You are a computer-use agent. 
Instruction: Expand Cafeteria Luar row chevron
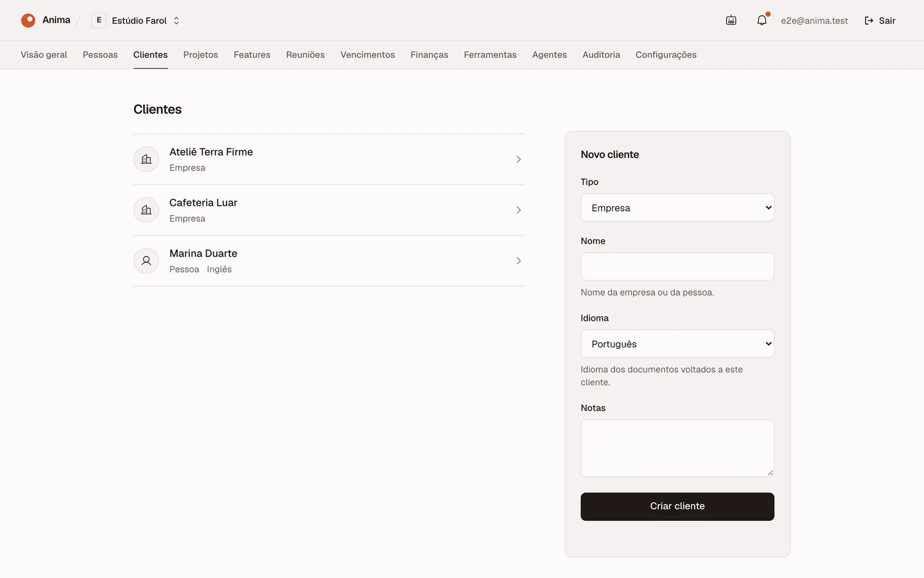coord(519,210)
